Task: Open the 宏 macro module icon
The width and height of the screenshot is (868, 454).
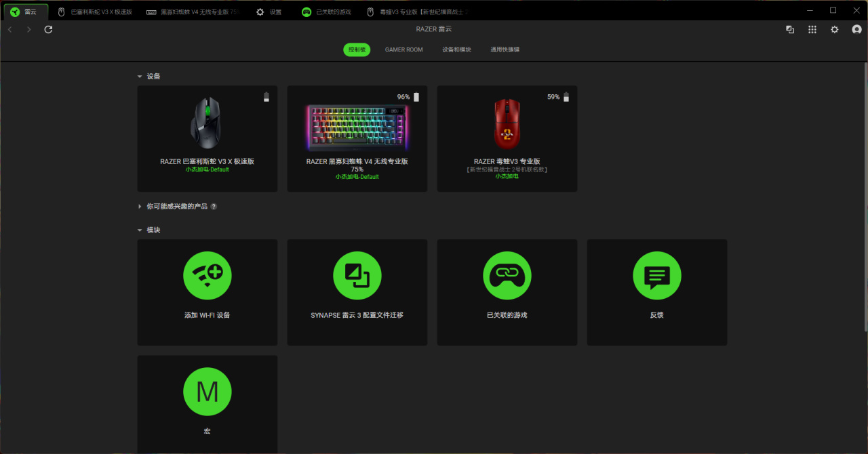Action: click(208, 392)
